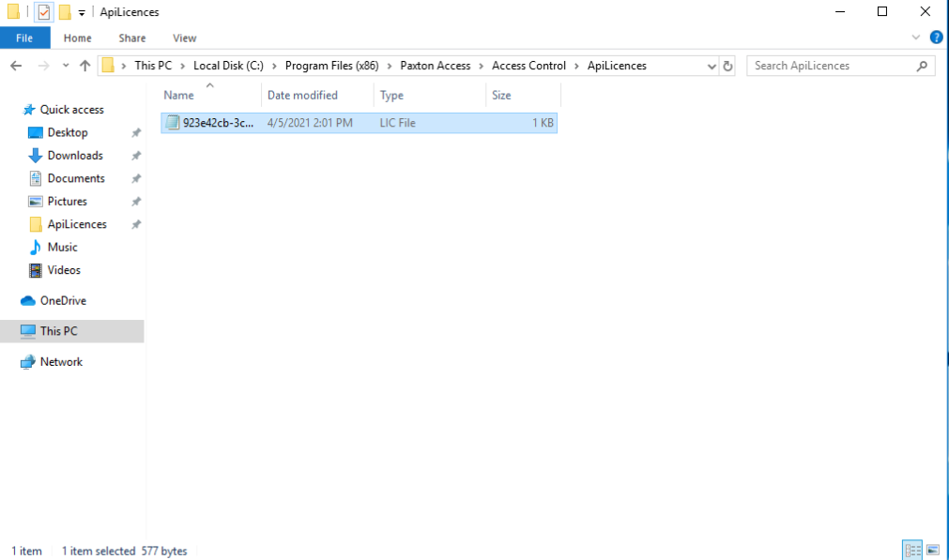Click inside the Search ApiLicences box
Screen dimensions: 949x560
826,65
